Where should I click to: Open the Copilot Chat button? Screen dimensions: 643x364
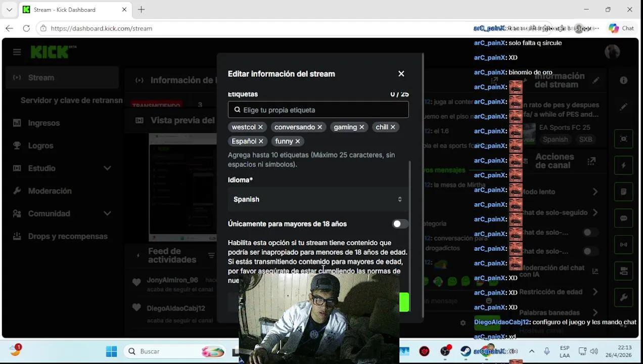tap(621, 28)
